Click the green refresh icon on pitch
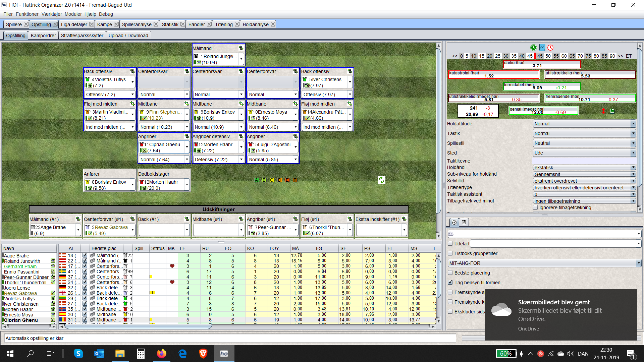 point(381,180)
